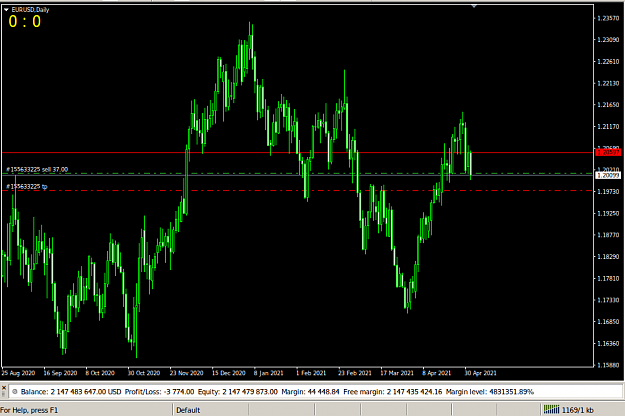Click the 15 Dec 2020 date label

pyautogui.click(x=229, y=373)
